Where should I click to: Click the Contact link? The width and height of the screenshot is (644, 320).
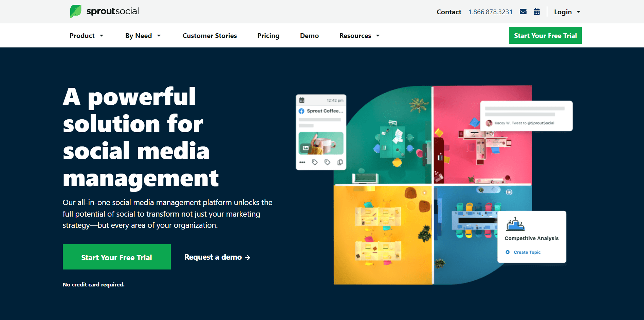click(x=449, y=12)
